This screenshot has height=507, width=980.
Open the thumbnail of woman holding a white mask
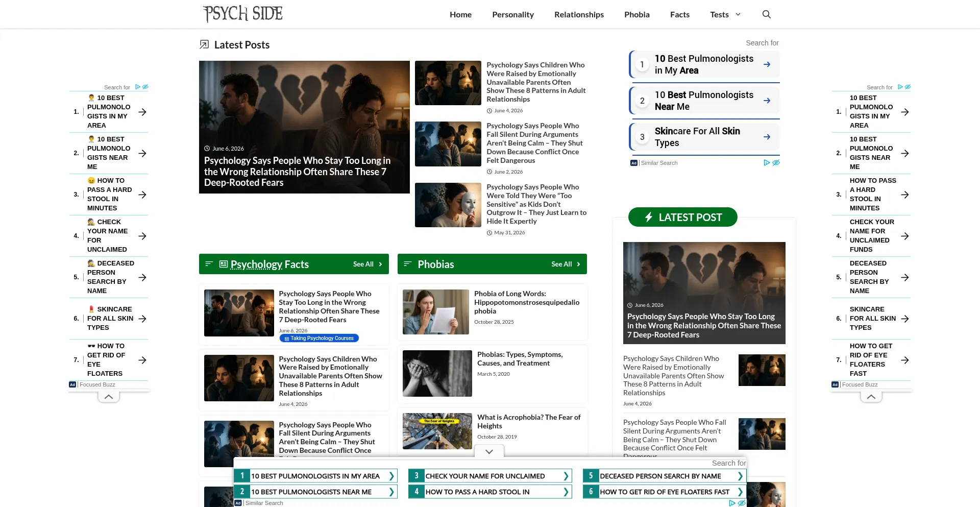[448, 205]
